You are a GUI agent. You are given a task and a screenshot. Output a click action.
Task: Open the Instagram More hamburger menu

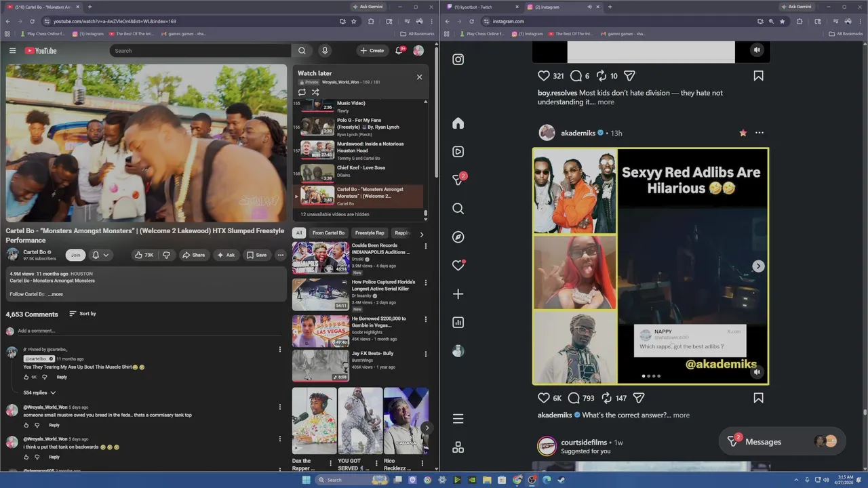(458, 419)
